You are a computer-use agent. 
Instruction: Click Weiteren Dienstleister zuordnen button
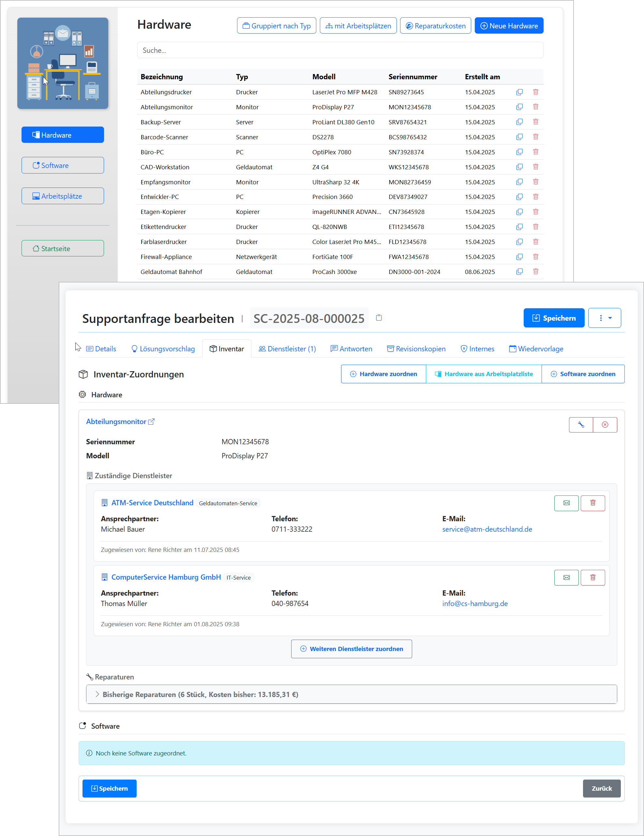click(351, 649)
